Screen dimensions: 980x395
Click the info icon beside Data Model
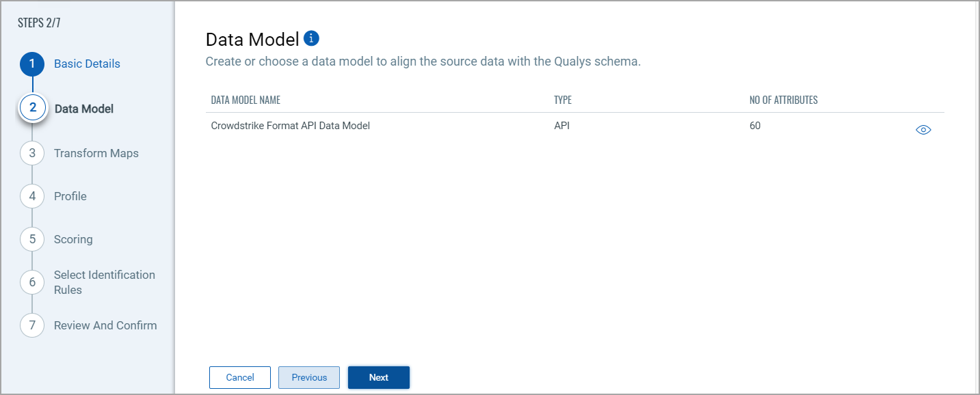point(311,38)
